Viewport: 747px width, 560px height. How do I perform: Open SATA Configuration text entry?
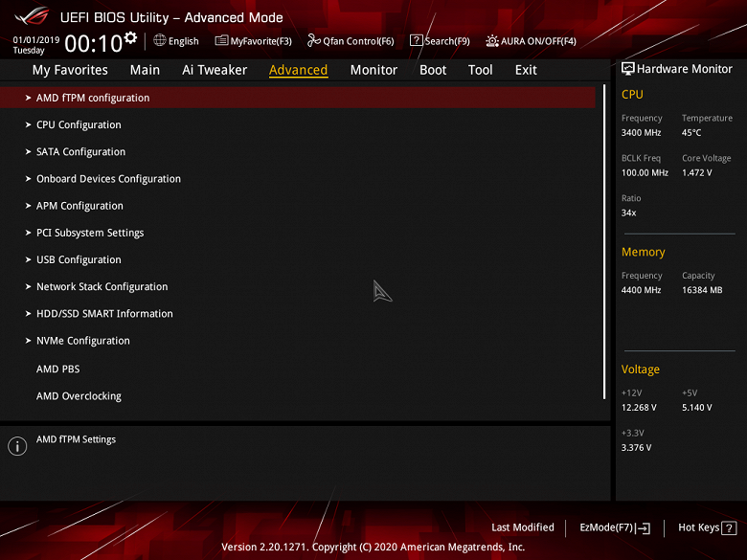81,152
